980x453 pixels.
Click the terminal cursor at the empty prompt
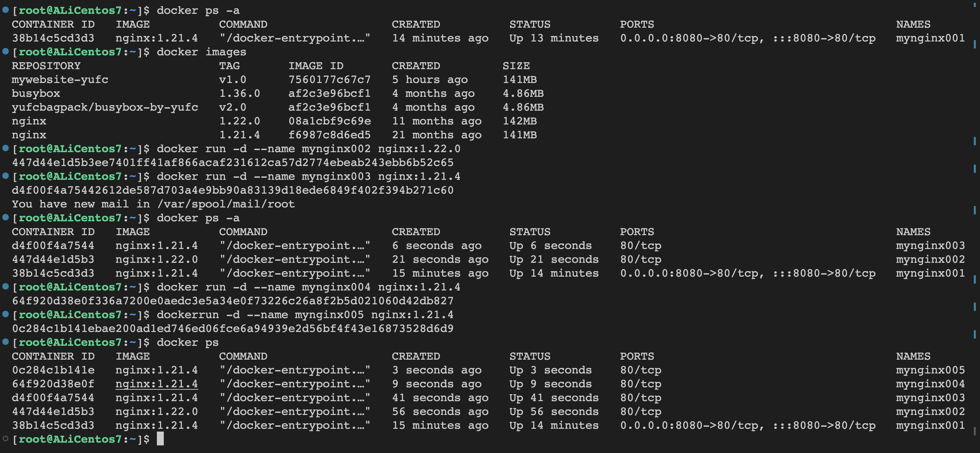tap(160, 439)
